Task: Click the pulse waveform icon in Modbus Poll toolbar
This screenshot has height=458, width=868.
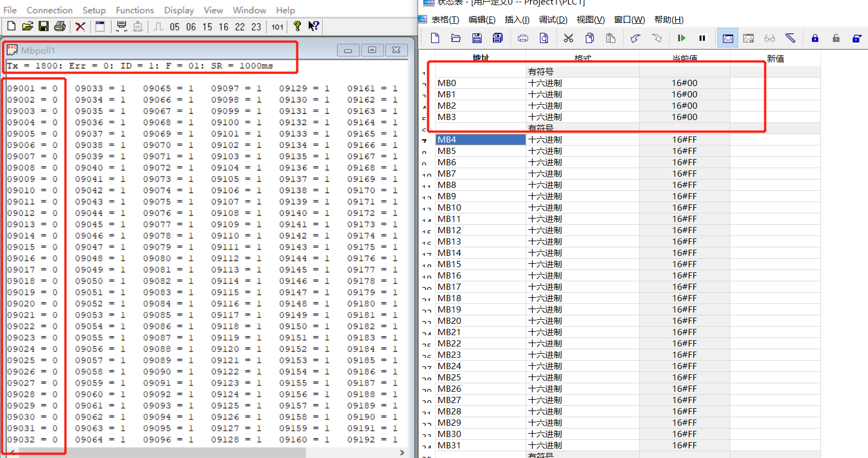Action: [x=159, y=26]
